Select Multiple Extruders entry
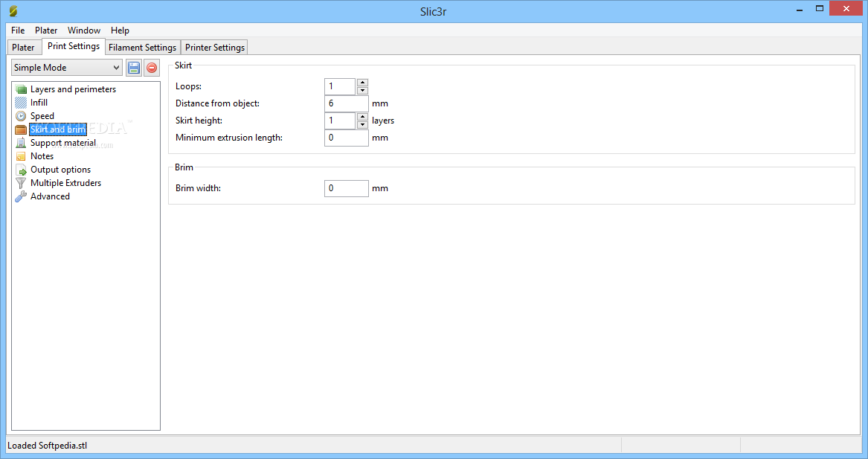Viewport: 868px width, 459px height. pos(66,183)
